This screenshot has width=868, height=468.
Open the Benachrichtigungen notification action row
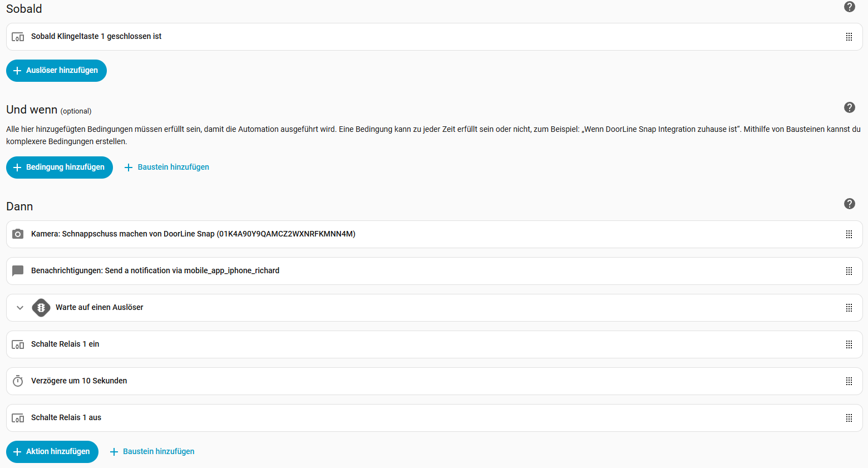pos(155,271)
